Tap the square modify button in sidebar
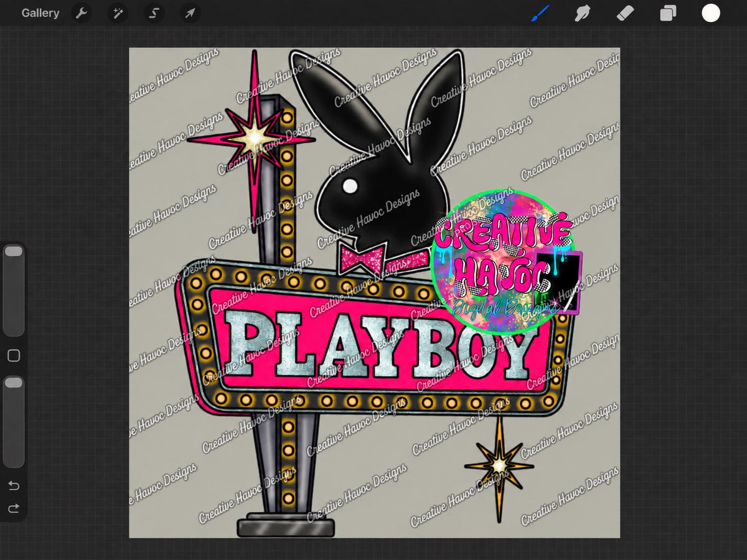This screenshot has height=560, width=747. [14, 356]
